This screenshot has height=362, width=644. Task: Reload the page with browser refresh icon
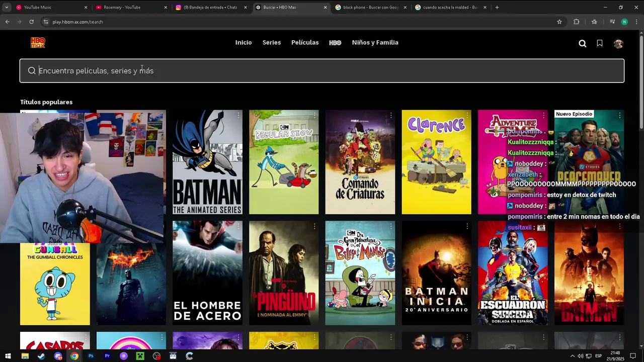pyautogui.click(x=31, y=22)
